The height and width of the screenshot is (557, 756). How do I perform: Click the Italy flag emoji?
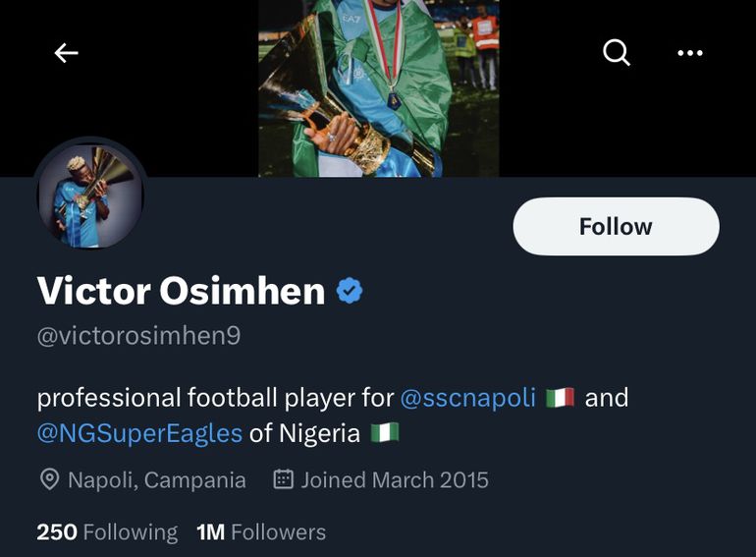[560, 398]
